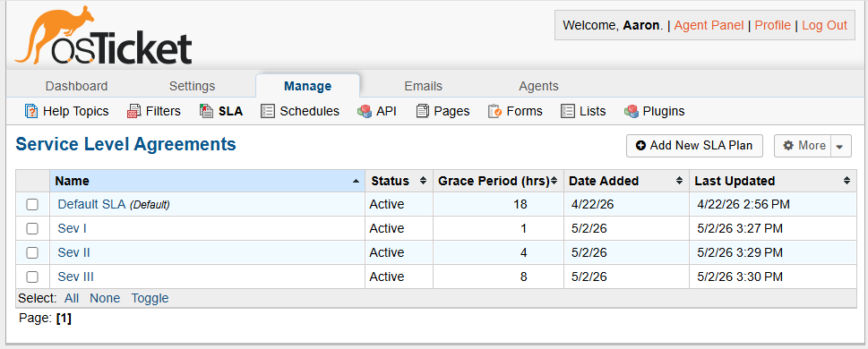
Task: Click the Pages document icon
Action: 423,111
